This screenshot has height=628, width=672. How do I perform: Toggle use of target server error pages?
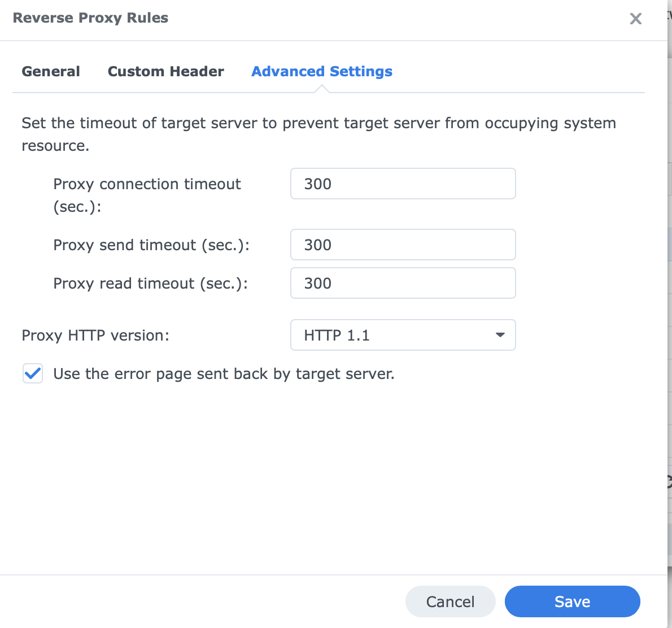32,373
